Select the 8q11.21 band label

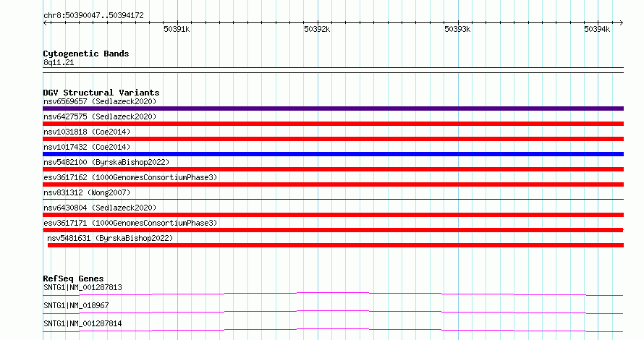click(59, 62)
